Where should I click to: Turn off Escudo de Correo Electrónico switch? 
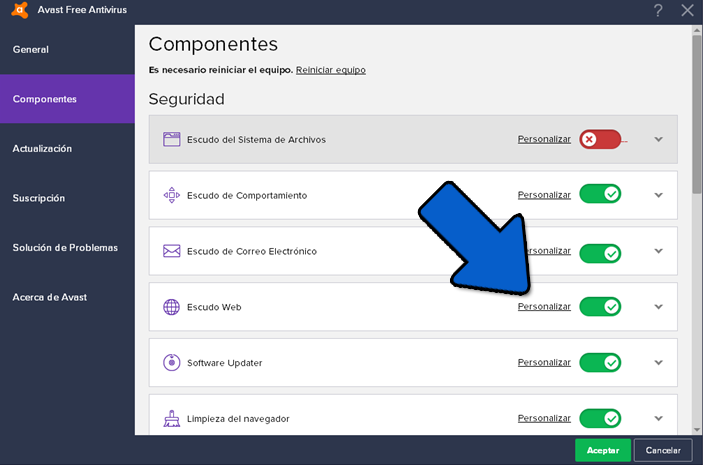pos(600,253)
